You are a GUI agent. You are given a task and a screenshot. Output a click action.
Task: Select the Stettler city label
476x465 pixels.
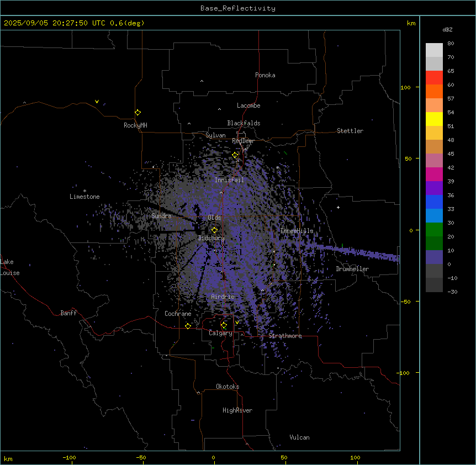(350, 131)
